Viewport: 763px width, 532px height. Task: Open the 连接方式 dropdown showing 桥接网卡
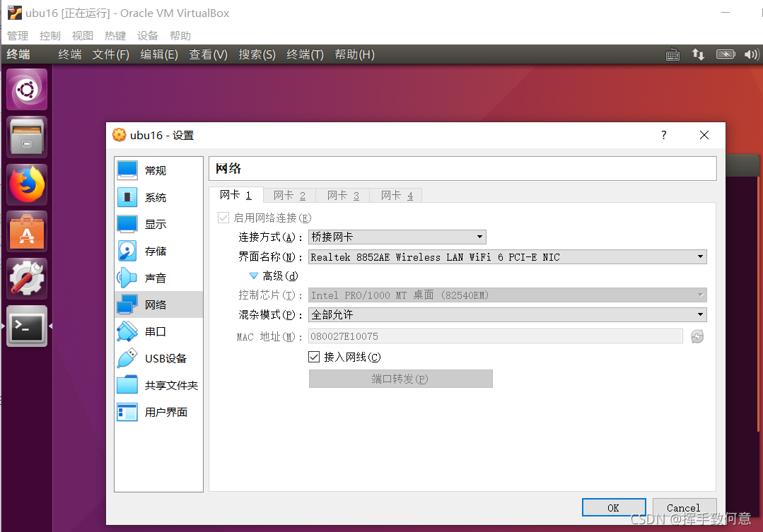coord(397,237)
